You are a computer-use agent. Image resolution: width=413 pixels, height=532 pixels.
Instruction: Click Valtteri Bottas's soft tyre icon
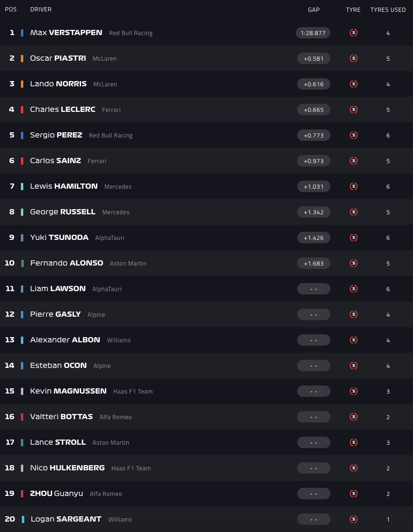click(353, 417)
